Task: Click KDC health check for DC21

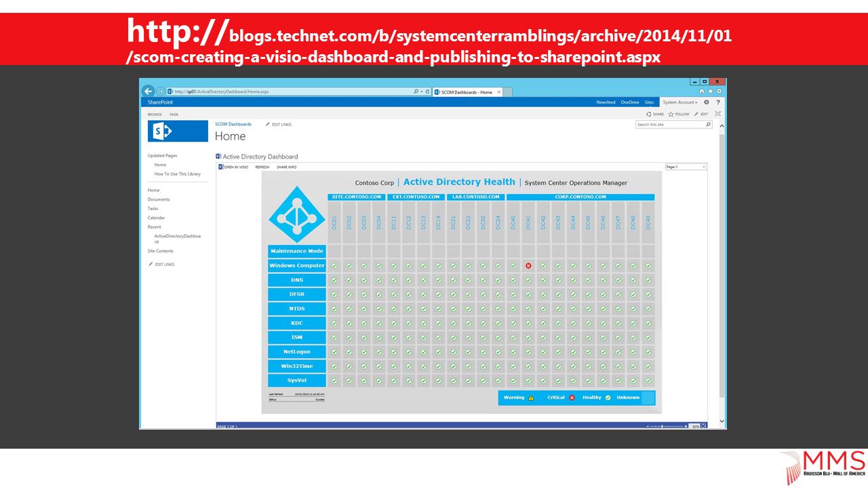Action: tap(454, 323)
